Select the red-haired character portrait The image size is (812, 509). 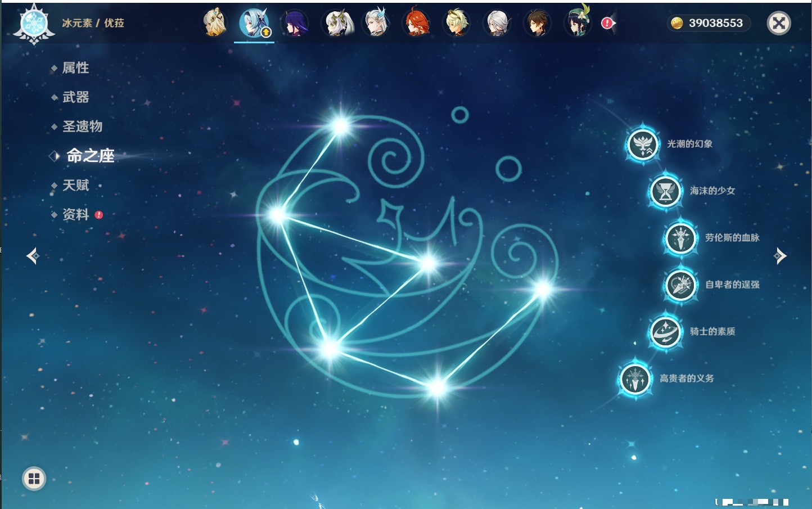click(x=416, y=24)
